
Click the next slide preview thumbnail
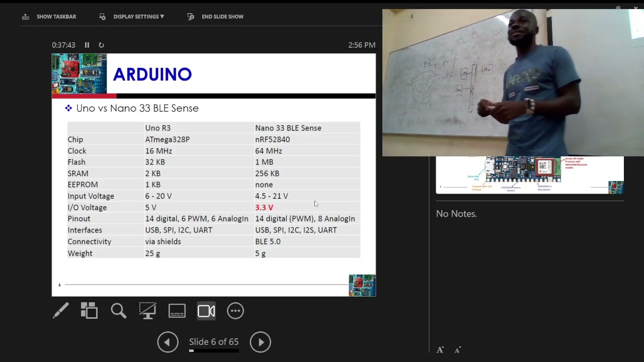[530, 175]
